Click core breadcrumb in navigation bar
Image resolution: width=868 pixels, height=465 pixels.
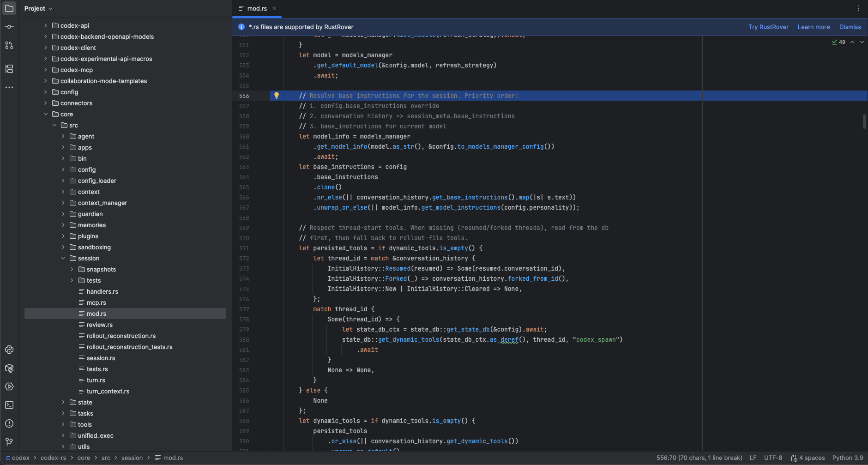(84, 458)
